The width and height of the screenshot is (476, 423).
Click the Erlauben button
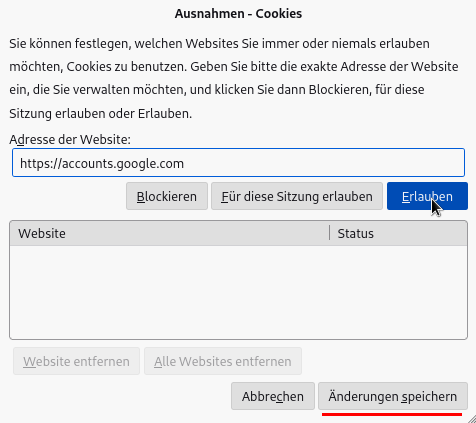click(427, 196)
